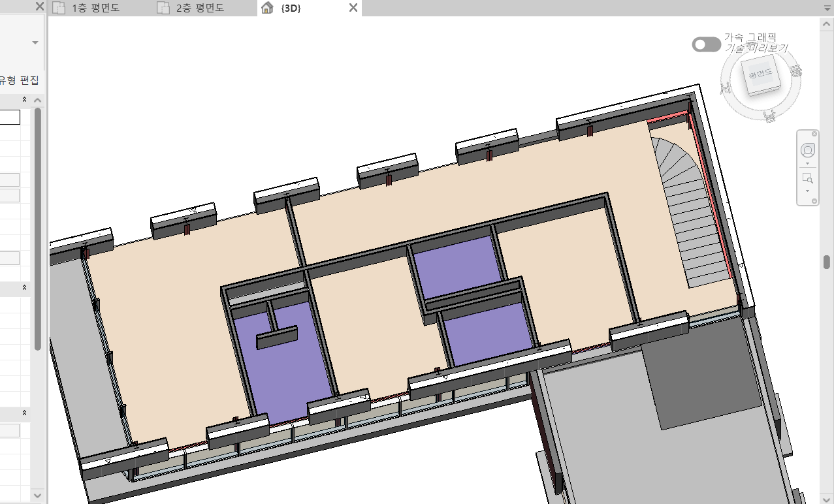Close the {3D} view tab
The width and height of the screenshot is (834, 504).
pos(353,8)
